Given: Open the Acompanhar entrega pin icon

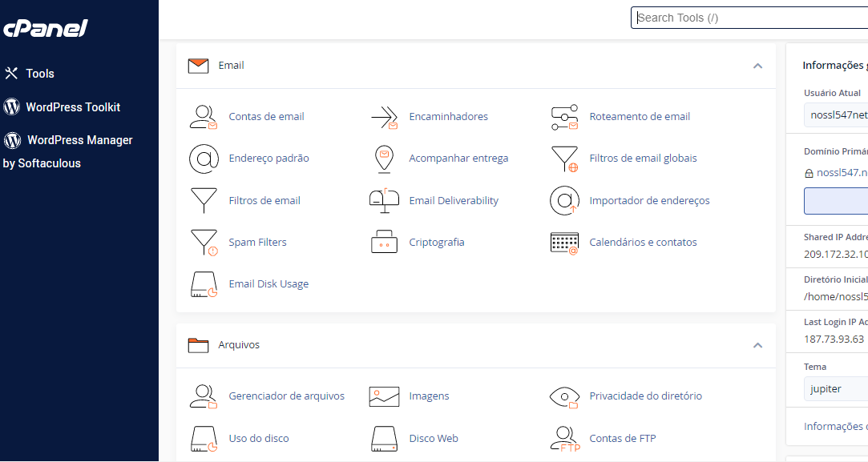Looking at the screenshot, I should pos(384,159).
